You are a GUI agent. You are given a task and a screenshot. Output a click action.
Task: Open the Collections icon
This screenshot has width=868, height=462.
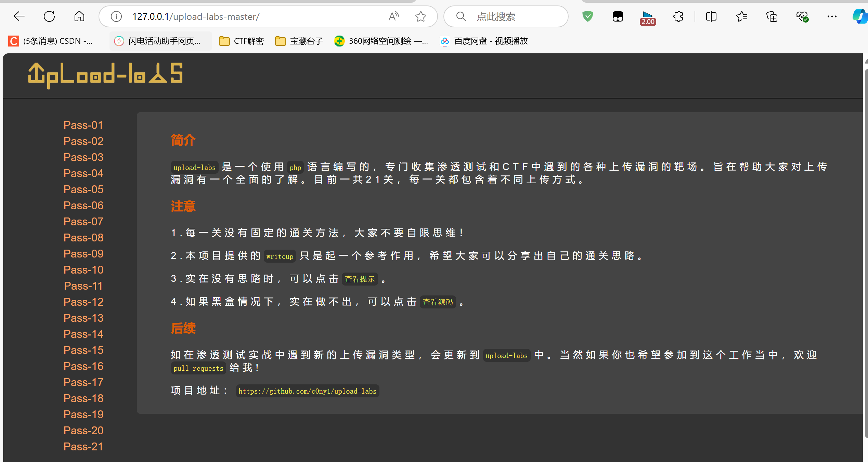click(x=772, y=16)
